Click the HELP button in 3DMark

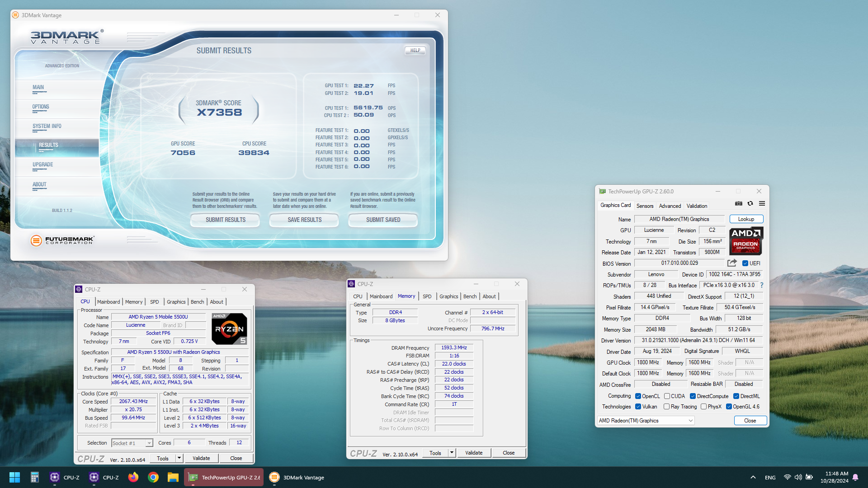[415, 51]
